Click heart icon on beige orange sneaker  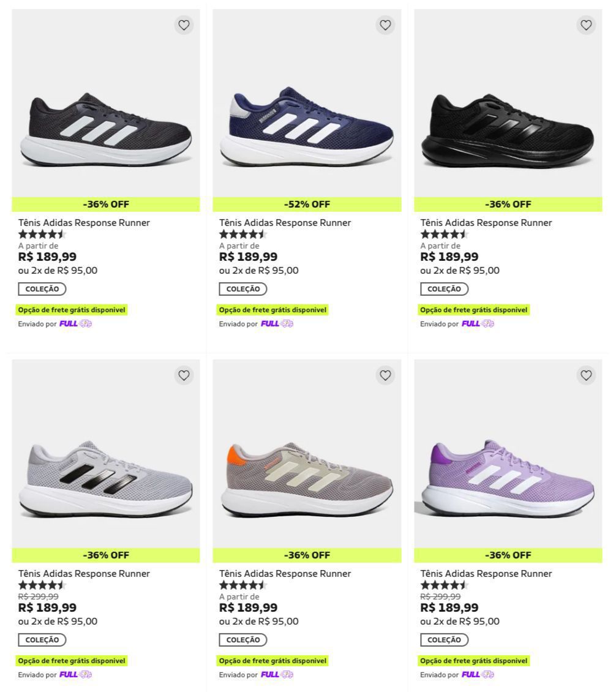pyautogui.click(x=385, y=375)
